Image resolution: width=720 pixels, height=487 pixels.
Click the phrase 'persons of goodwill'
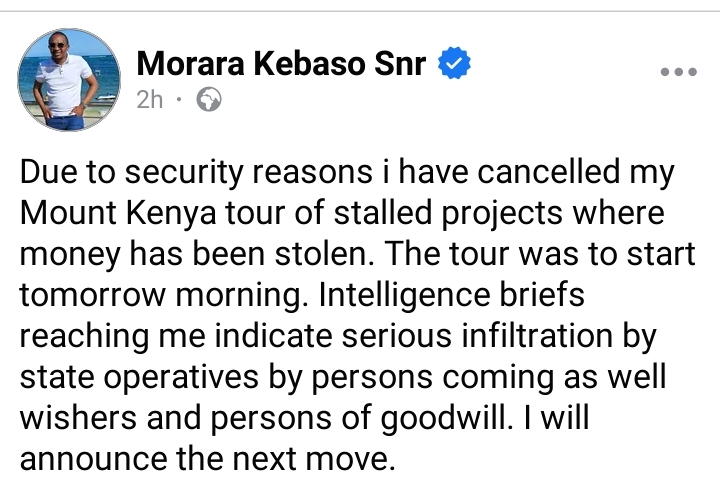click(x=362, y=418)
